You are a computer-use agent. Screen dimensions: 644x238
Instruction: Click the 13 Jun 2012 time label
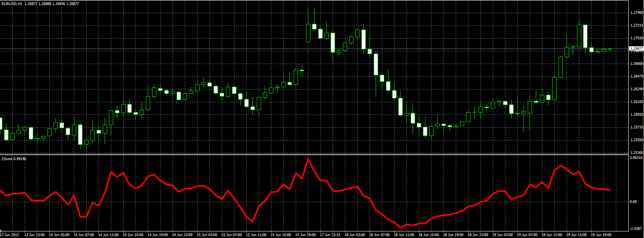click(10, 235)
